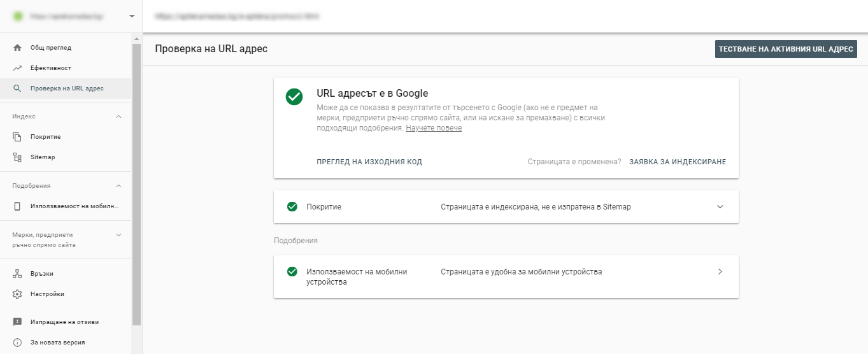This screenshot has height=354, width=868.
Task: Click the green site favicon in the property selector
Action: [18, 16]
